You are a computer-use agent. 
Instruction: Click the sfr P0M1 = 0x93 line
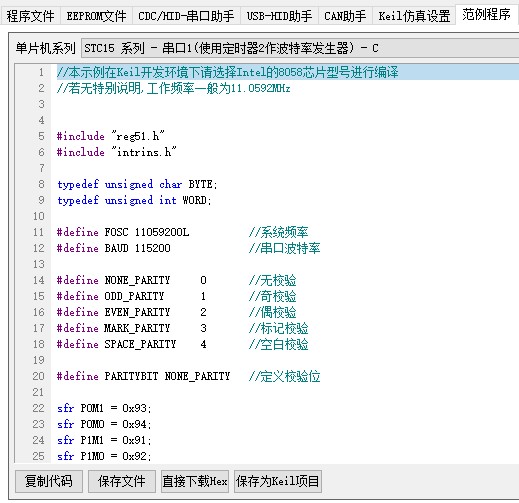click(104, 408)
